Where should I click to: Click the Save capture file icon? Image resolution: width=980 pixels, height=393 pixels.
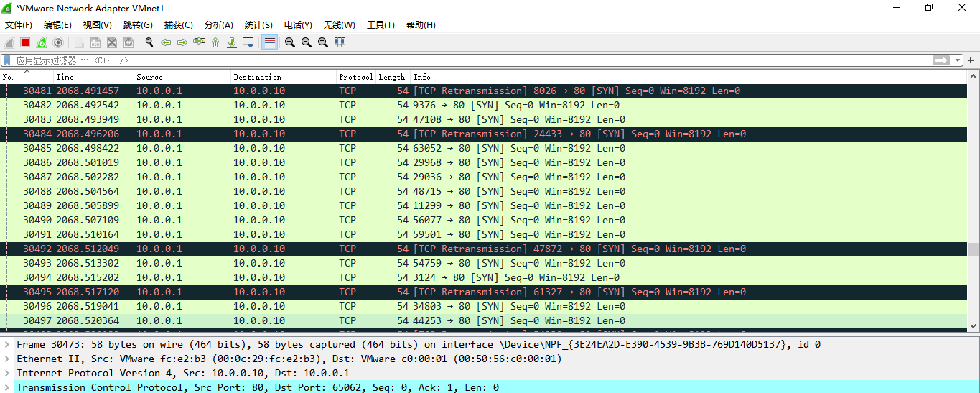[95, 42]
